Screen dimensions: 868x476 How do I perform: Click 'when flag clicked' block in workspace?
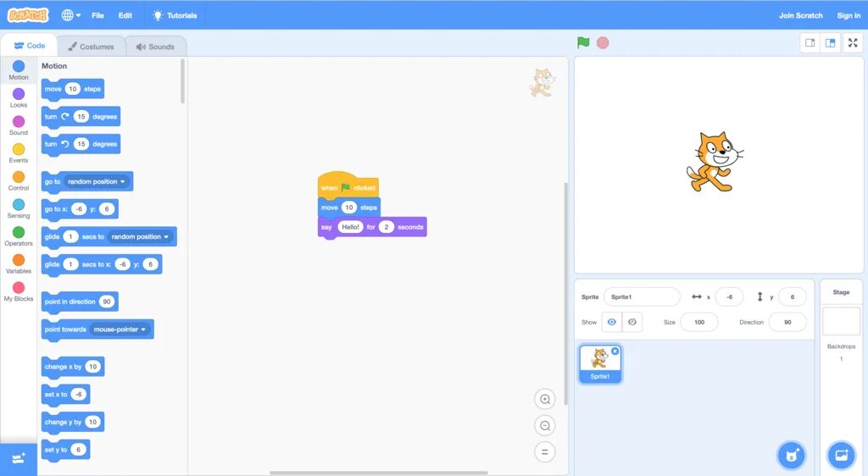348,185
